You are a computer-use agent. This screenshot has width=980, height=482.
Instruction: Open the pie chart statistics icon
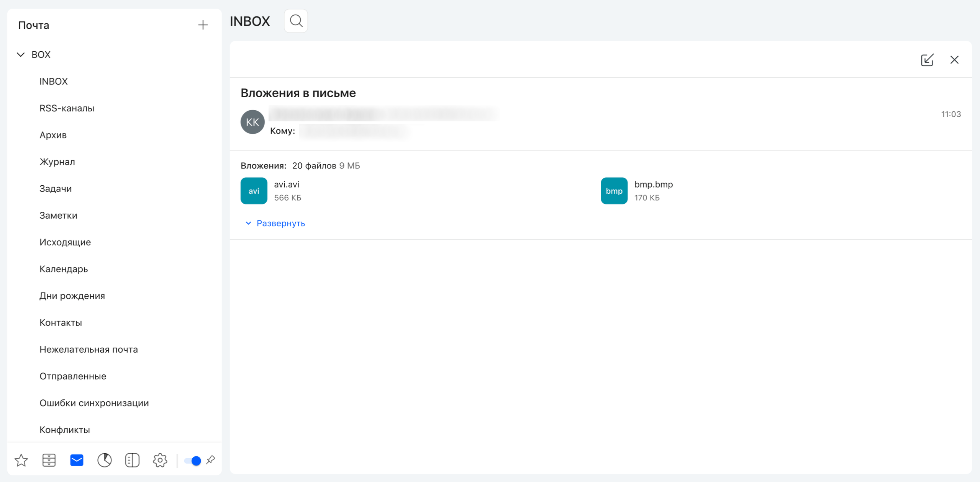[x=104, y=460]
